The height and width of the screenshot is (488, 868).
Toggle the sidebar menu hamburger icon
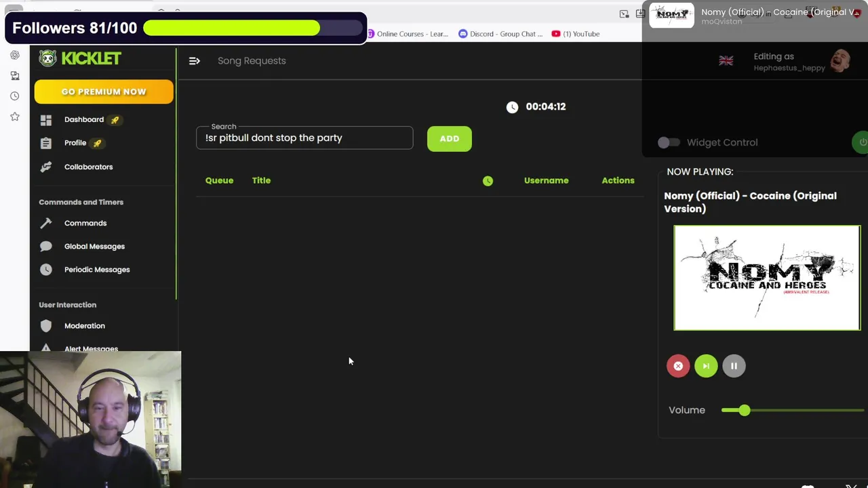194,61
